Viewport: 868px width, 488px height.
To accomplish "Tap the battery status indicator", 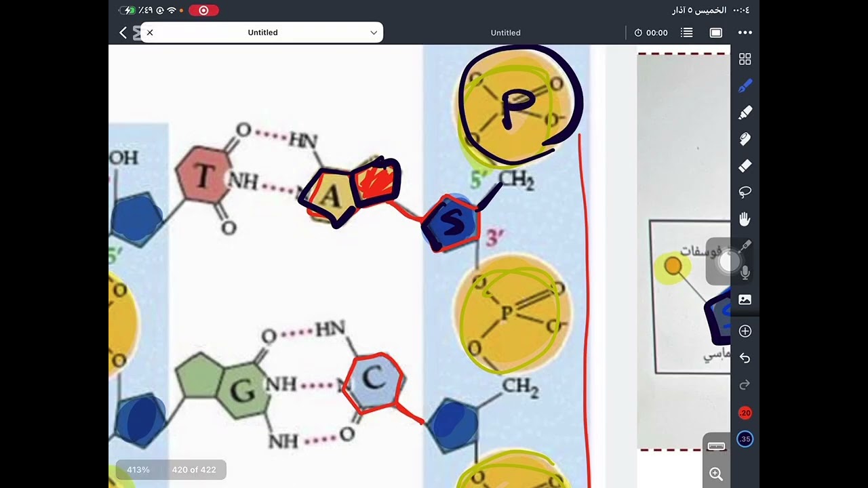I will [x=128, y=10].
